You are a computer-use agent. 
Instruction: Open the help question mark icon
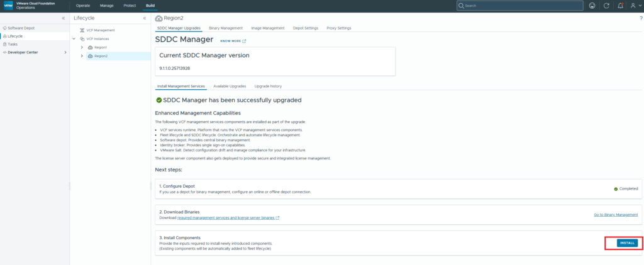click(641, 18)
